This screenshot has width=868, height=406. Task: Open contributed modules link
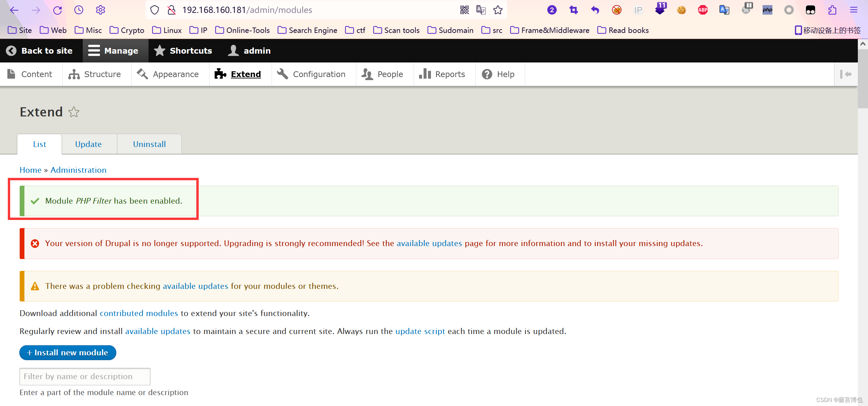click(x=139, y=313)
